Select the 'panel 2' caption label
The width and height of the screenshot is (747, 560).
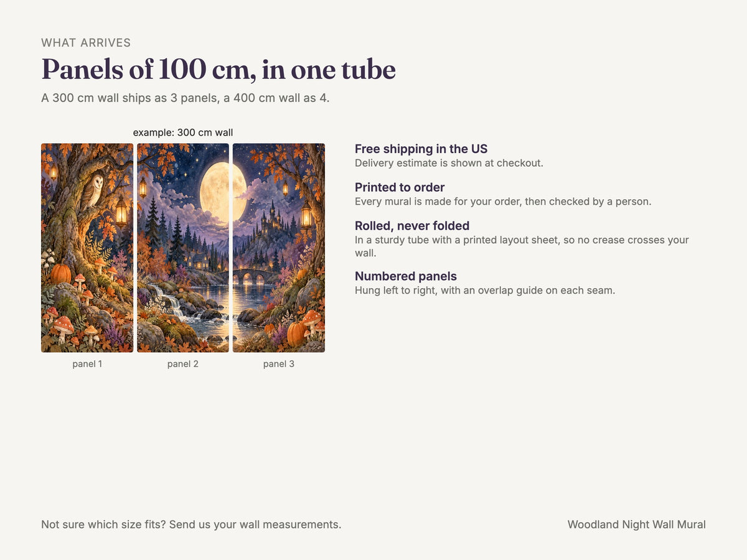pos(183,364)
